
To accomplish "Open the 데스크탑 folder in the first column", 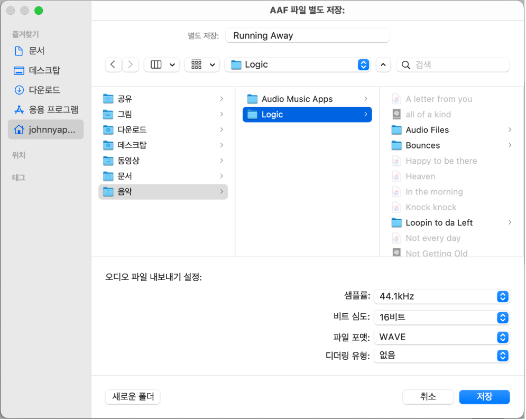I will 163,145.
